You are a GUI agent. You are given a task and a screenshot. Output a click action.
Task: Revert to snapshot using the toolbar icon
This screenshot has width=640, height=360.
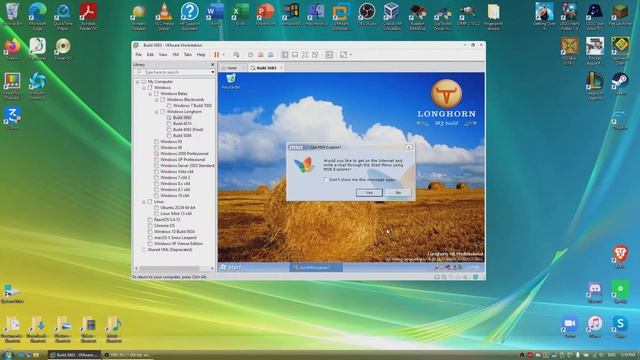click(261, 55)
